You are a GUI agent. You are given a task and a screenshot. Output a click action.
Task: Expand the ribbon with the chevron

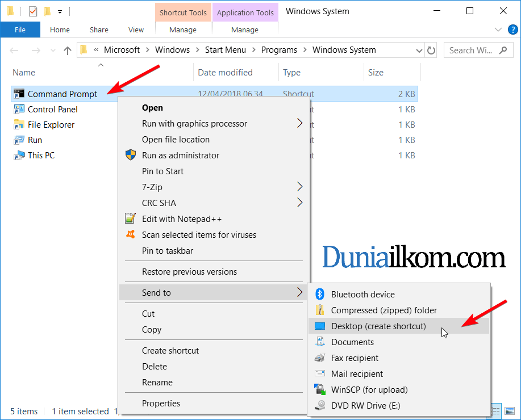(498, 30)
